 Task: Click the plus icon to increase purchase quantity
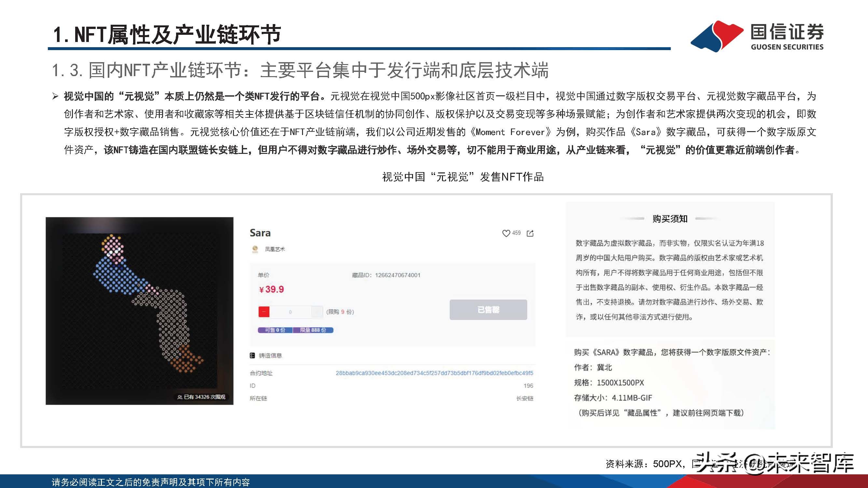coord(316,312)
